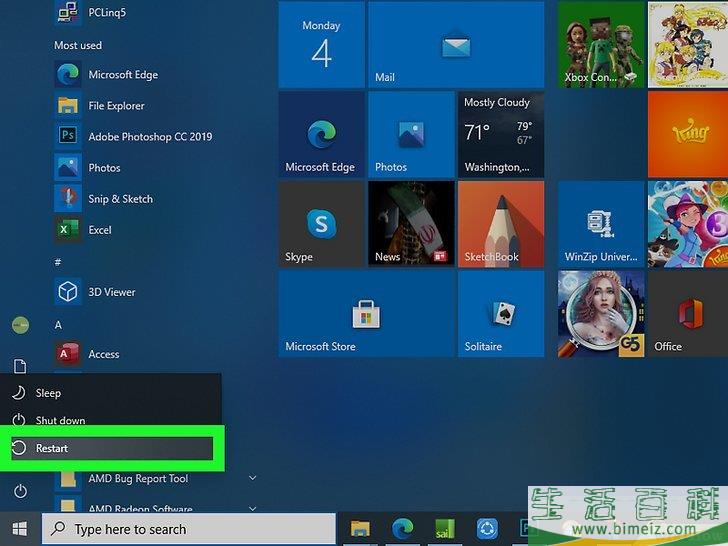Open the Documents icon in Start sidebar
This screenshot has height=546, width=728.
pyautogui.click(x=20, y=366)
